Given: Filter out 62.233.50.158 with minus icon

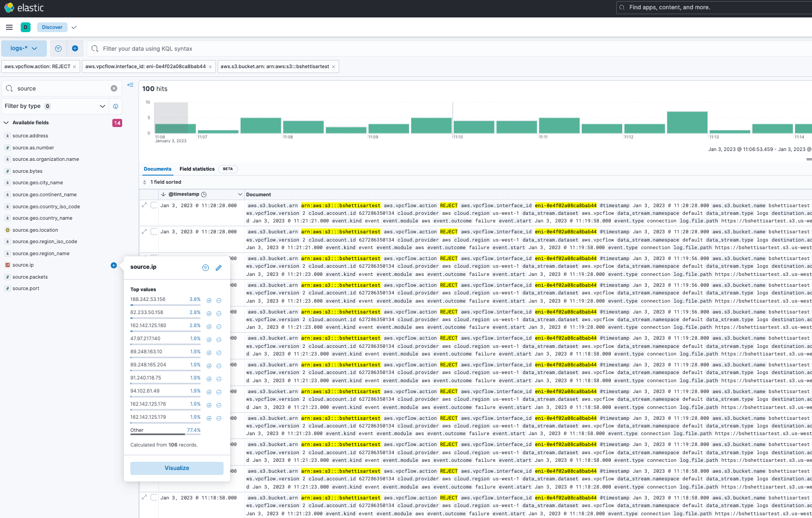Looking at the screenshot, I should (x=219, y=314).
